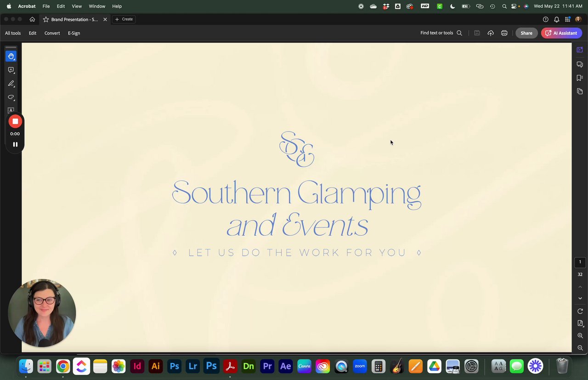The height and width of the screenshot is (380, 588).
Task: Print the document
Action: (504, 33)
